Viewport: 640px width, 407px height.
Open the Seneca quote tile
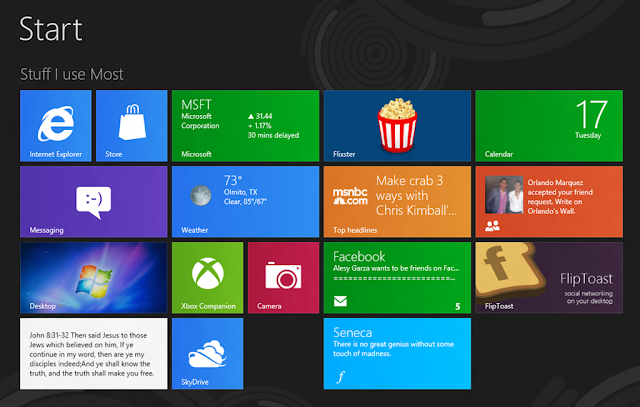[x=397, y=354]
